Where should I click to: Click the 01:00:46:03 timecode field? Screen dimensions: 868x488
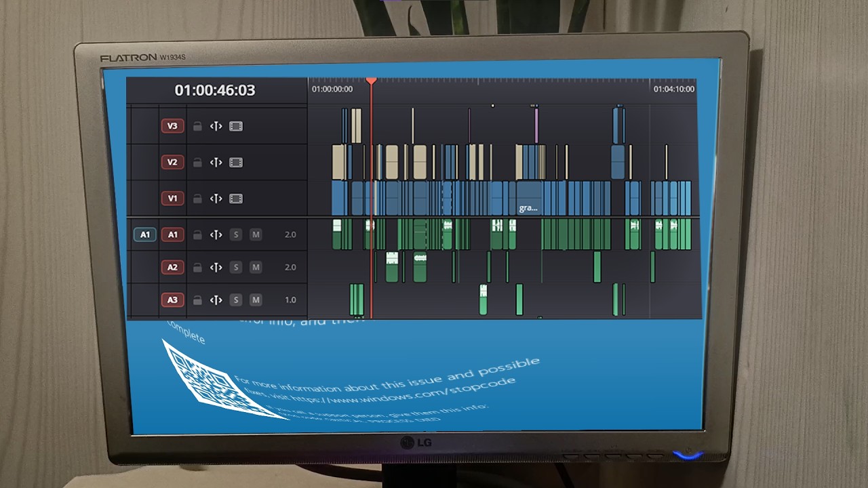coord(215,90)
